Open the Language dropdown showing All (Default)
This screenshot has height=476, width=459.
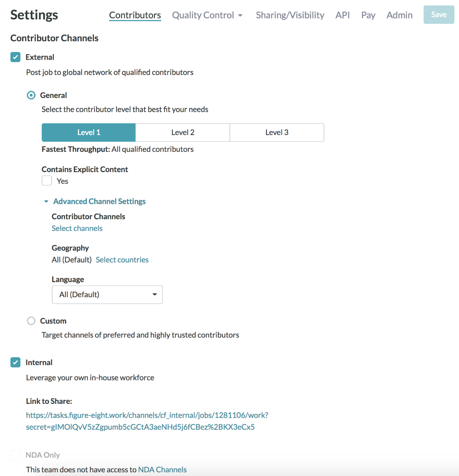tap(107, 294)
